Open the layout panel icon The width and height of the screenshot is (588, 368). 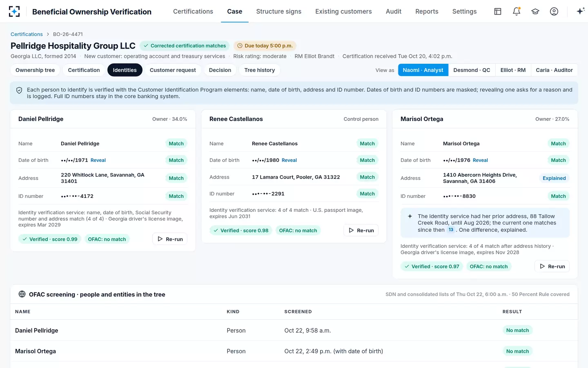[498, 11]
